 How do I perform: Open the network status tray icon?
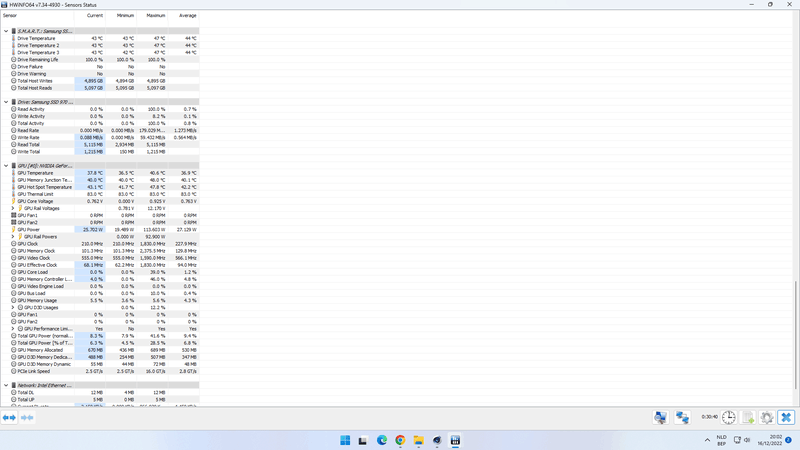pos(737,440)
